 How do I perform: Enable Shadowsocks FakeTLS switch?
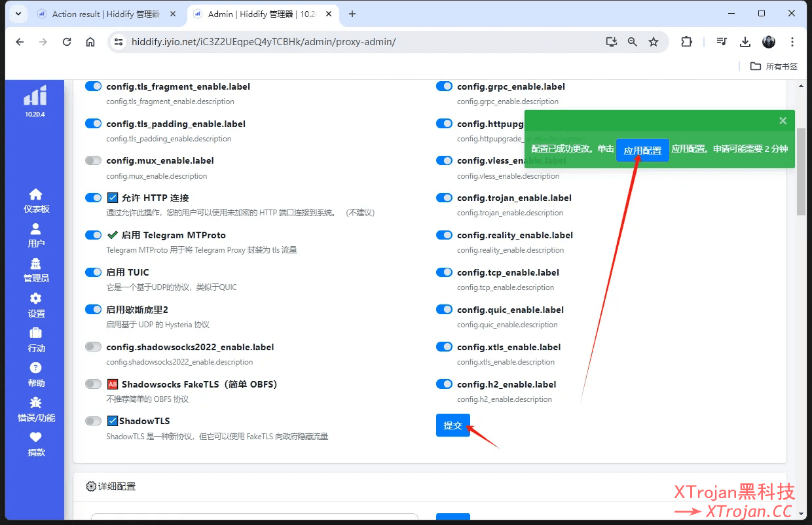pos(94,384)
